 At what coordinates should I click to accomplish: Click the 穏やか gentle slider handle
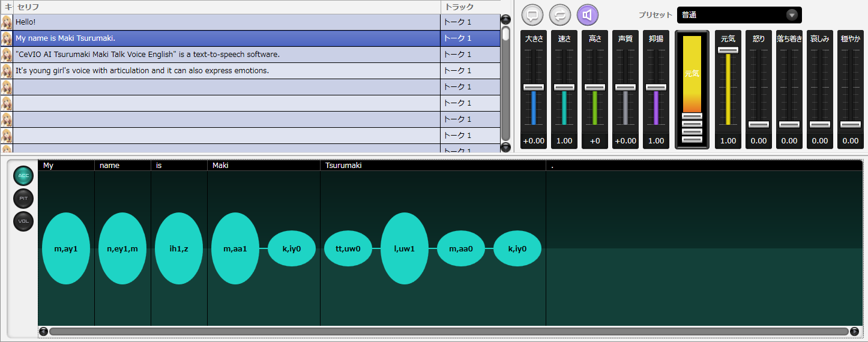click(851, 124)
